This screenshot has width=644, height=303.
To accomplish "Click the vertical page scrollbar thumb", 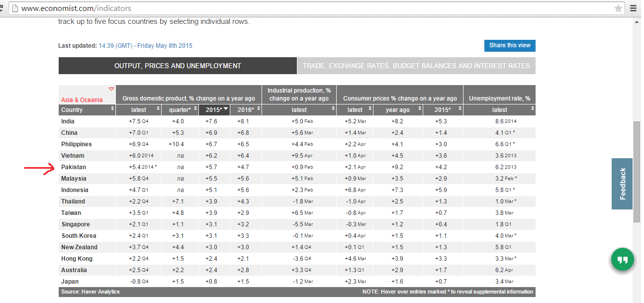I will 637,172.
